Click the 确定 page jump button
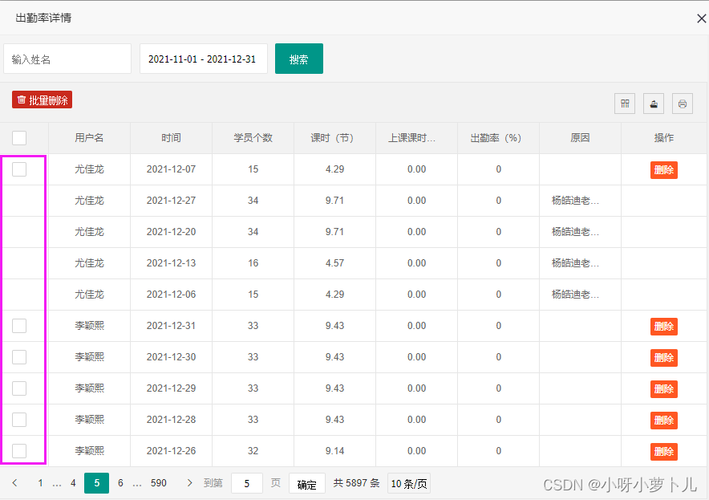The width and height of the screenshot is (709, 500). 307,484
